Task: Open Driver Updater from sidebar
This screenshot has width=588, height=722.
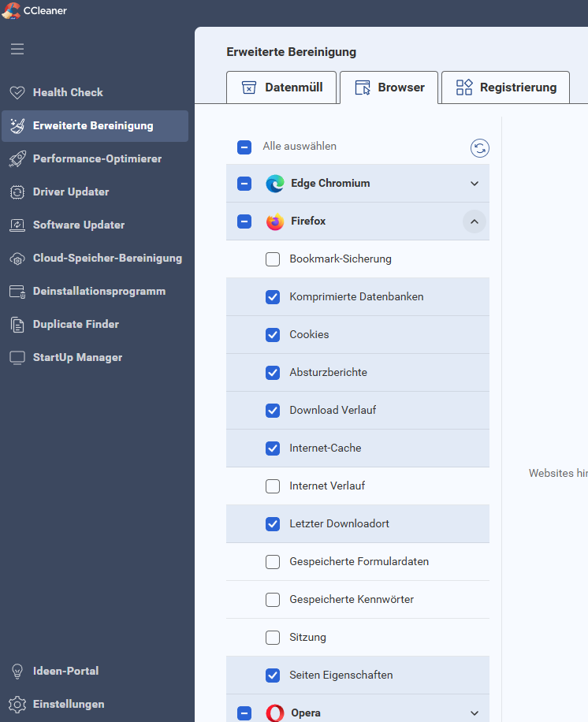Action: click(70, 192)
